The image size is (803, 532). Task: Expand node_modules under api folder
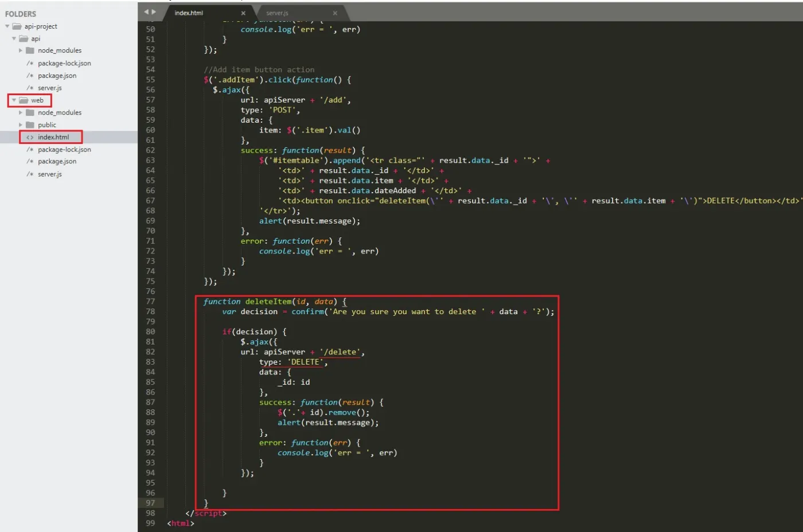tap(21, 50)
